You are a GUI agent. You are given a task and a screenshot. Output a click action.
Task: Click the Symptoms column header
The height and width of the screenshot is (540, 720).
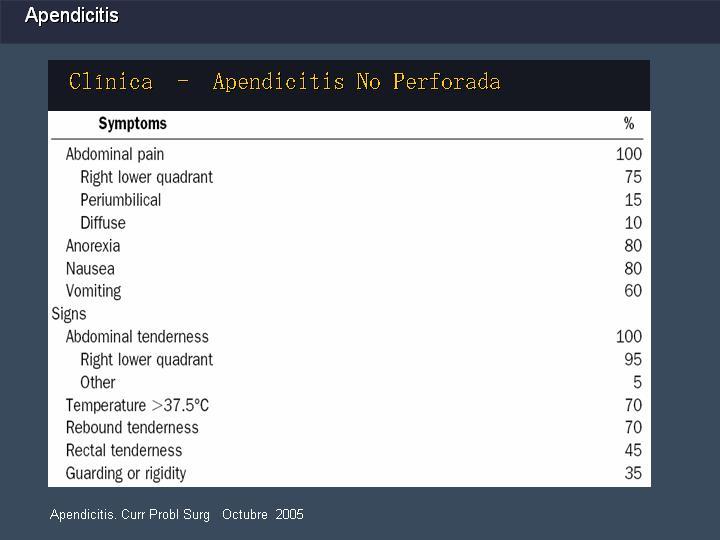tap(132, 124)
